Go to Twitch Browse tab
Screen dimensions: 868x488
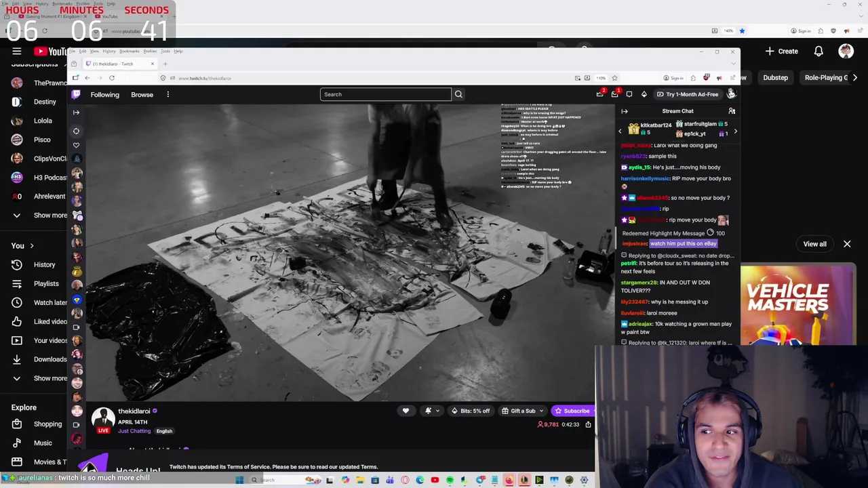tap(142, 94)
